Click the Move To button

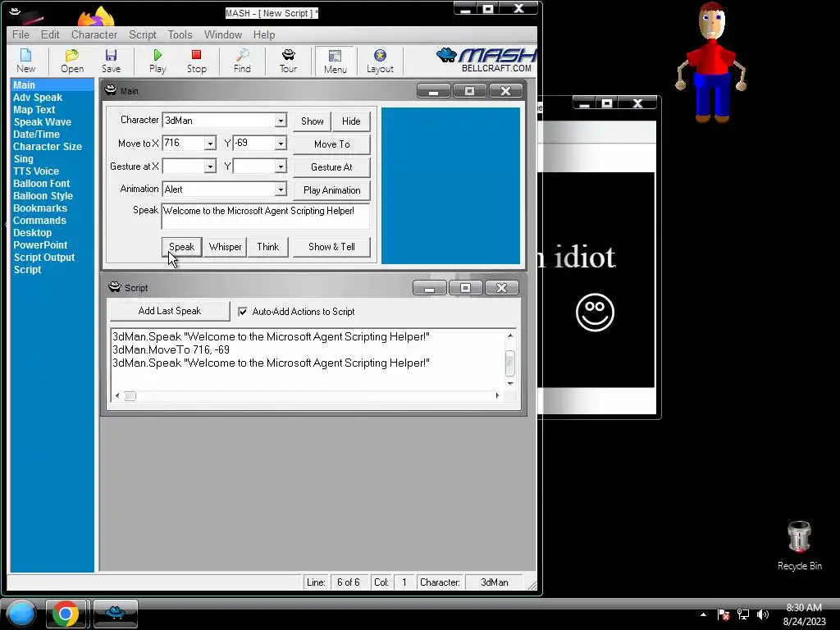point(331,144)
